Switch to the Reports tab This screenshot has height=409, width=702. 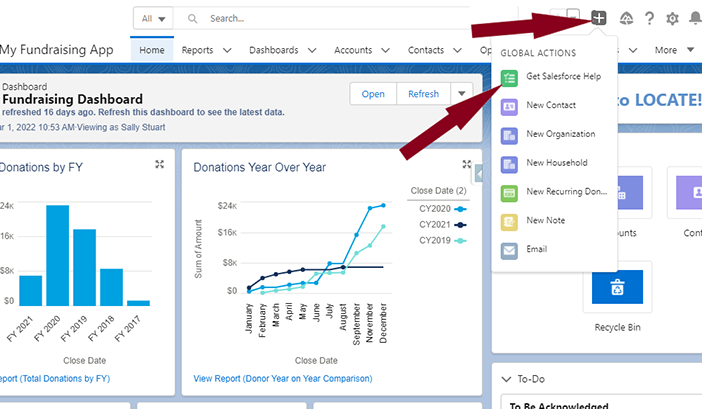197,50
